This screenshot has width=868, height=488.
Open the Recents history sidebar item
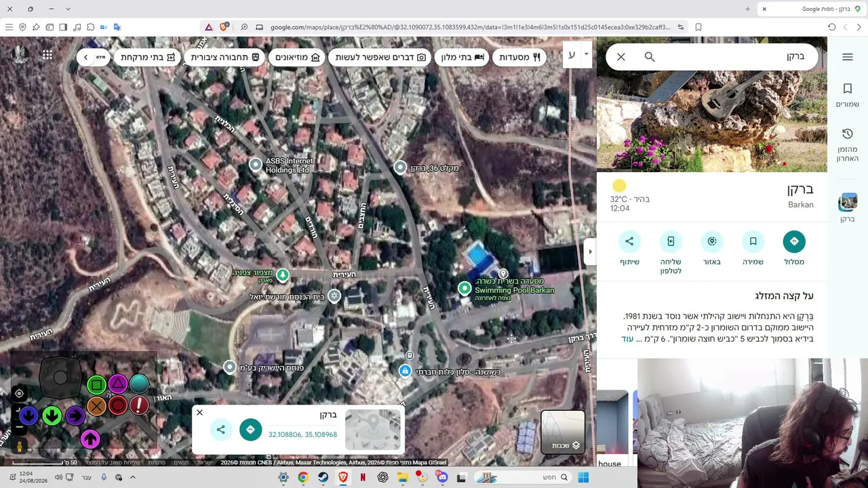(x=848, y=144)
